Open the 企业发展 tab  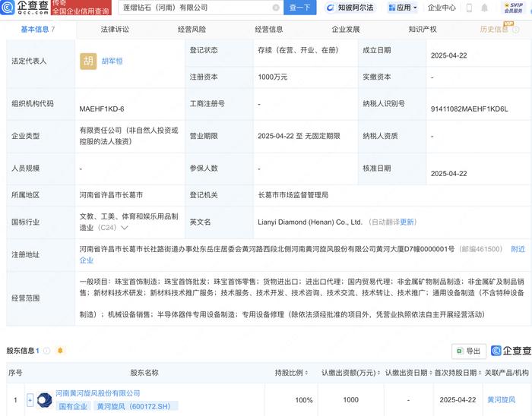click(346, 30)
